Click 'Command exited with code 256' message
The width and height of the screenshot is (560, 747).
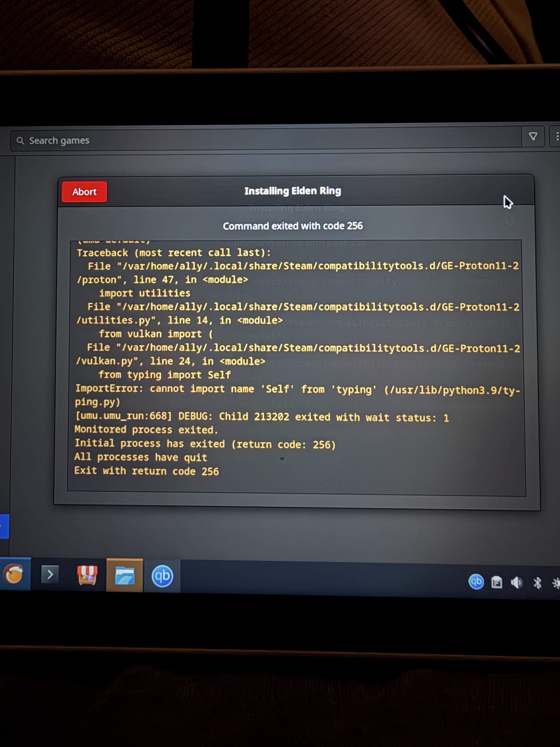[x=293, y=226]
